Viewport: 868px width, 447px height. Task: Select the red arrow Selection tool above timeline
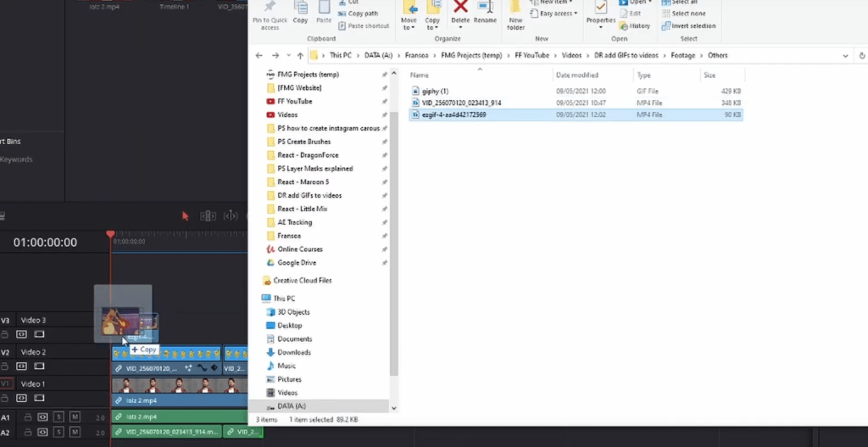click(186, 216)
